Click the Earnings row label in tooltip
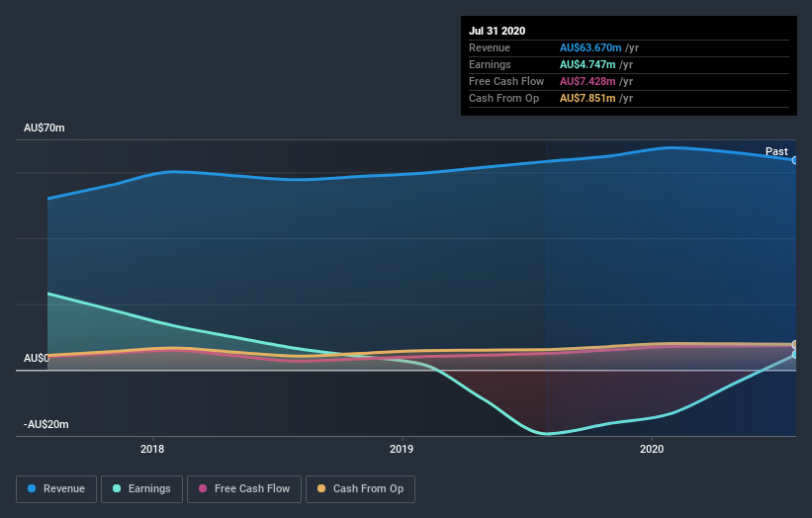Image resolution: width=812 pixels, height=518 pixels. pos(490,64)
